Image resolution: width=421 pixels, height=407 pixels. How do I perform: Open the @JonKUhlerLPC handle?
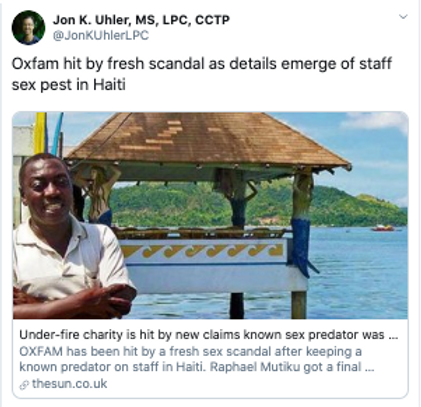(101, 36)
